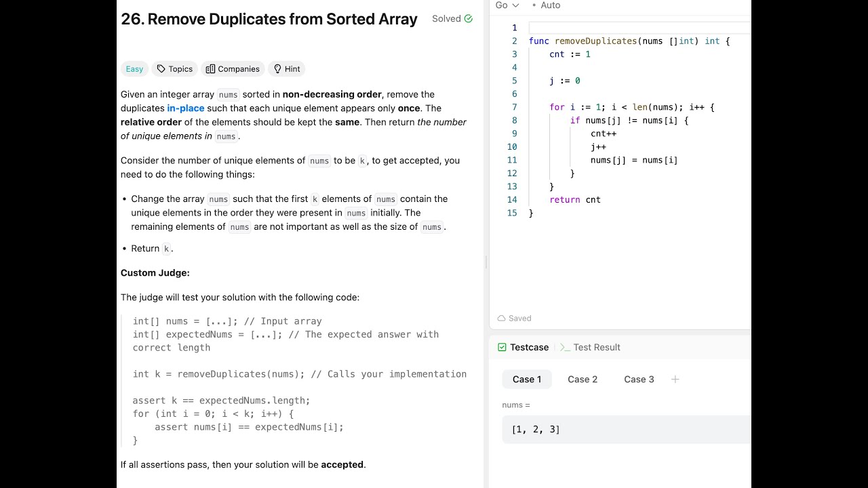Click the 'if nums[j] != nums[i]' line
Screen dimensions: 868x488
tap(629, 121)
